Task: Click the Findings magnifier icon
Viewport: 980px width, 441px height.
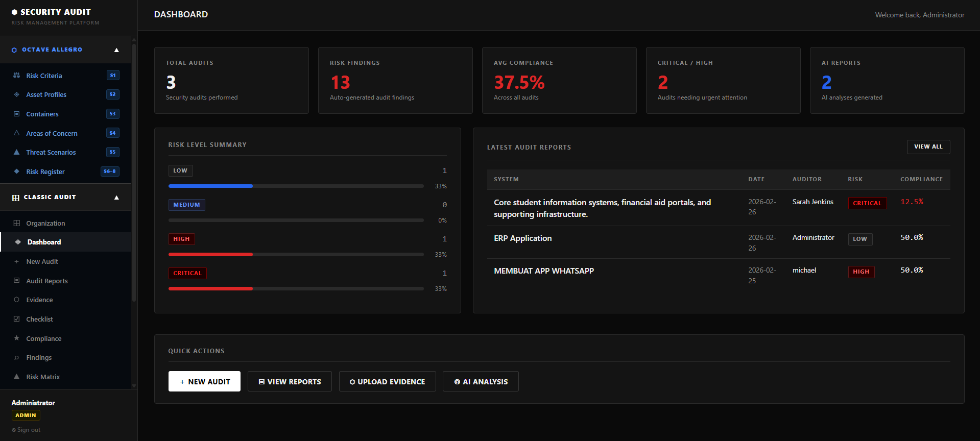Action: tap(16, 357)
